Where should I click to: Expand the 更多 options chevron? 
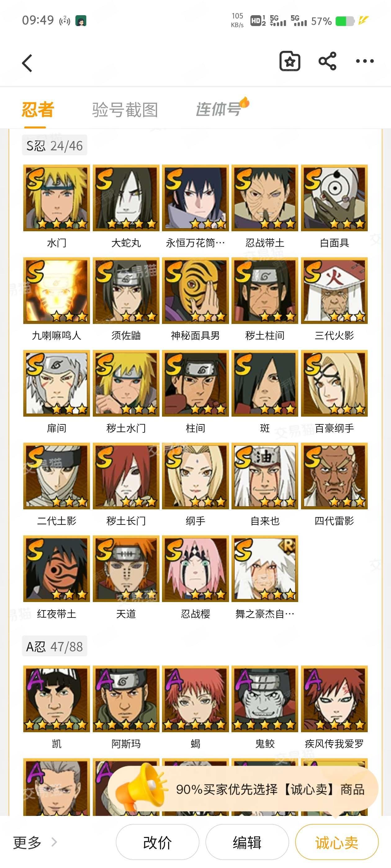click(x=54, y=842)
